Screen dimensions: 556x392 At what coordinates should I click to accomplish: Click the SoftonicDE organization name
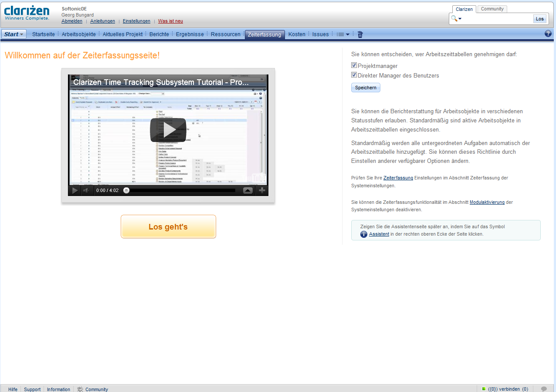click(x=74, y=9)
